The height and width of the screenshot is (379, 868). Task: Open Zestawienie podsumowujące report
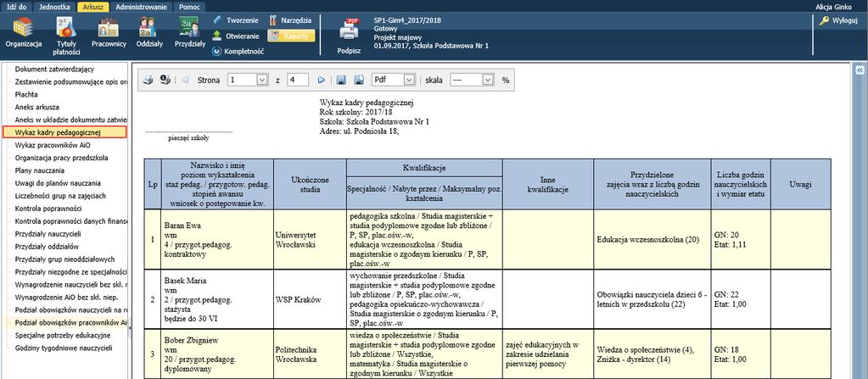(x=71, y=82)
